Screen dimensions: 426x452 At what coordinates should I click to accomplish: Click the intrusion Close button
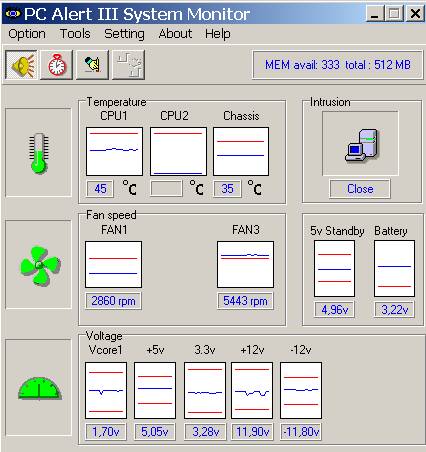(x=360, y=189)
